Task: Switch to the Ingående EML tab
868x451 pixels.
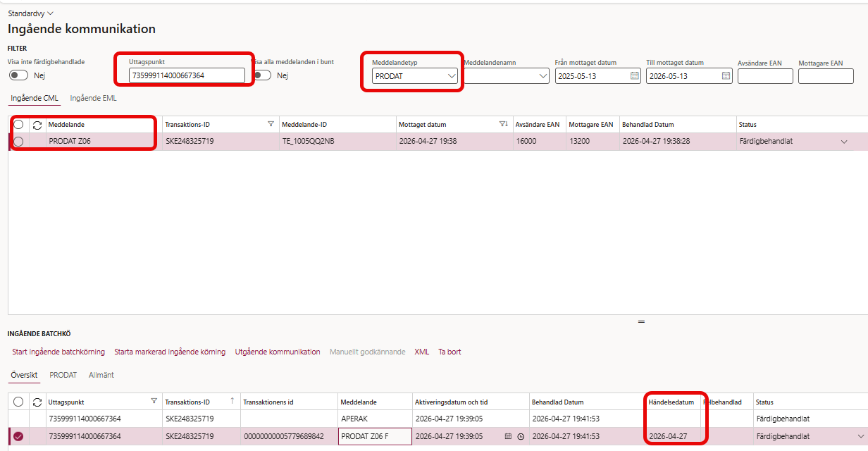Action: [x=93, y=98]
